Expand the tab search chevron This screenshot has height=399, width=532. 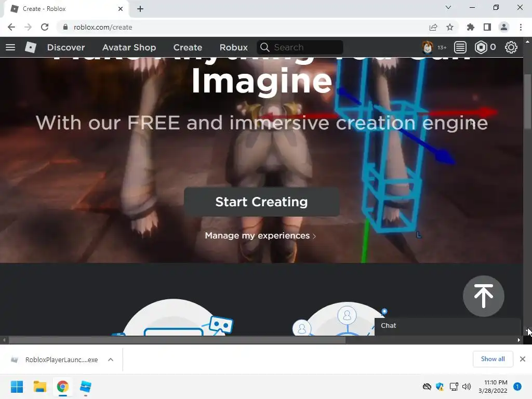pos(448,7)
